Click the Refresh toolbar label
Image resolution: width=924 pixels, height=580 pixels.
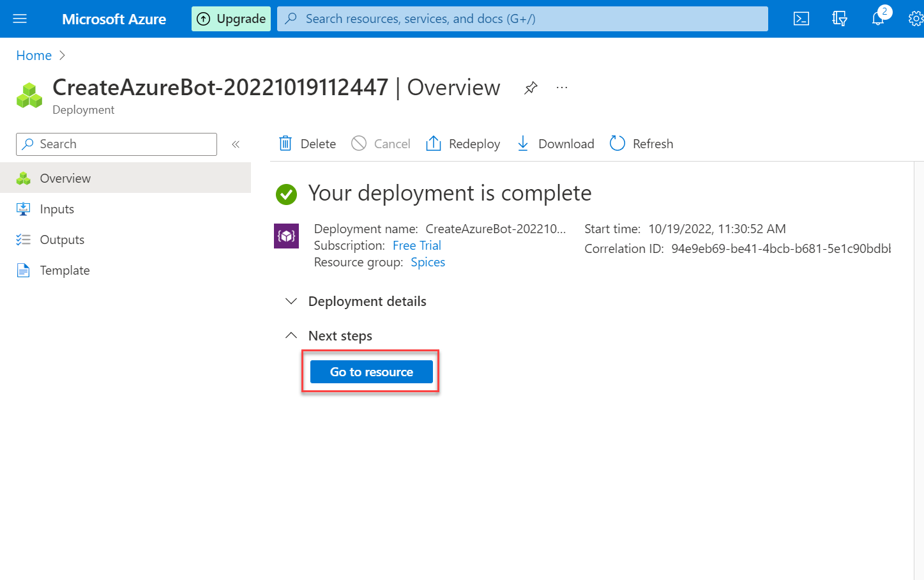[653, 144]
